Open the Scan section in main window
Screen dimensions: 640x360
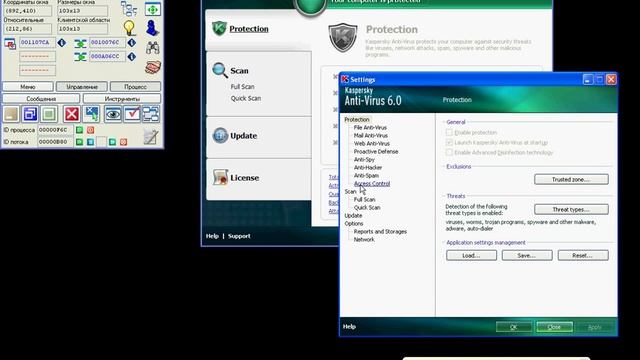tap(239, 71)
